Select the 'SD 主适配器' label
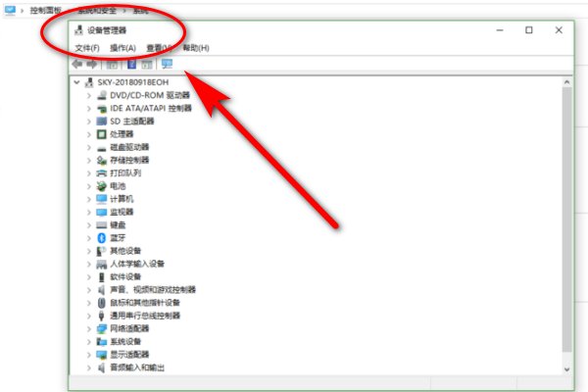The width and height of the screenshot is (588, 392). tap(132, 122)
